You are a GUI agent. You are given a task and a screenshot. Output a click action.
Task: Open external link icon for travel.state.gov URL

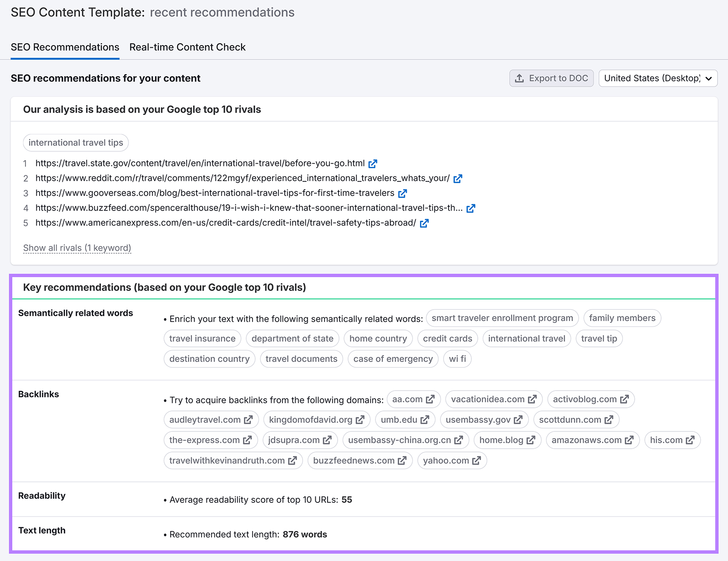tap(373, 164)
